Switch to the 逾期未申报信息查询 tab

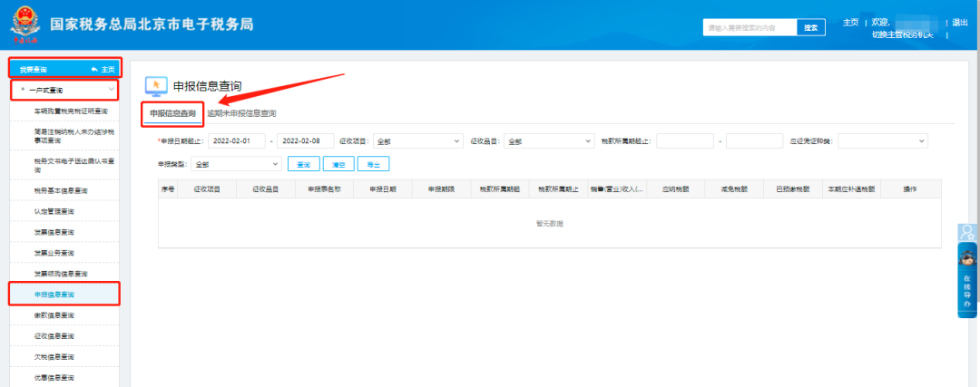[242, 113]
